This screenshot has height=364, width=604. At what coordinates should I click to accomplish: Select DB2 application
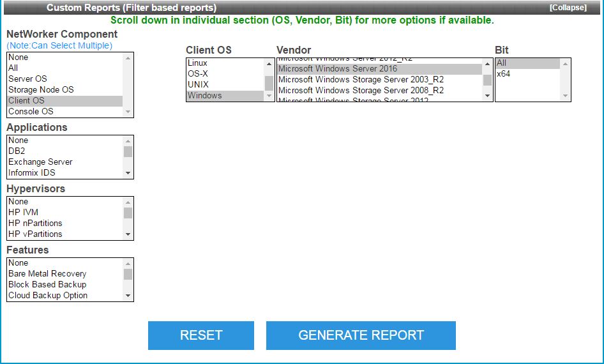pyautogui.click(x=65, y=151)
